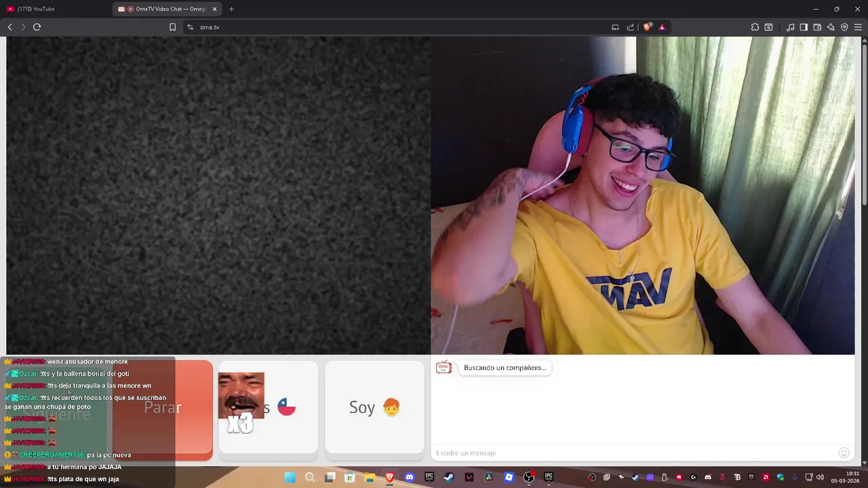Open the Windows Start menu

(290, 477)
